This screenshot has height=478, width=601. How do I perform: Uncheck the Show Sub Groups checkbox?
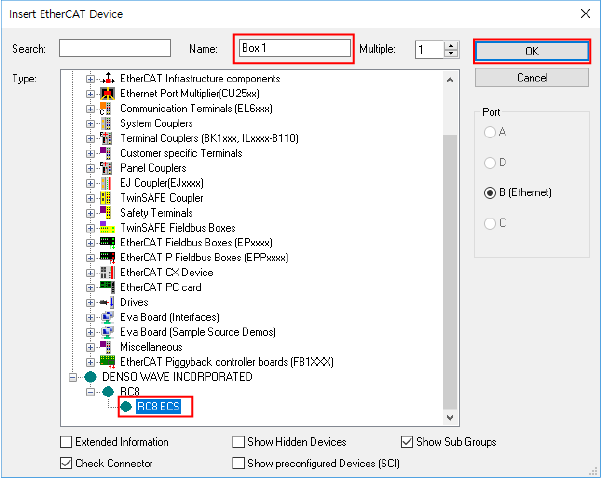(407, 442)
